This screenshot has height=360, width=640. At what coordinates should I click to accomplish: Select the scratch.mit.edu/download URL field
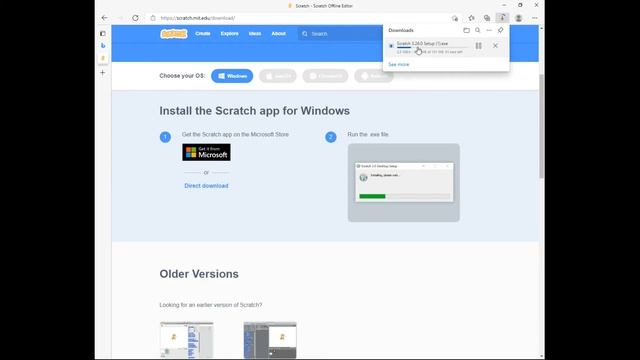click(x=198, y=18)
